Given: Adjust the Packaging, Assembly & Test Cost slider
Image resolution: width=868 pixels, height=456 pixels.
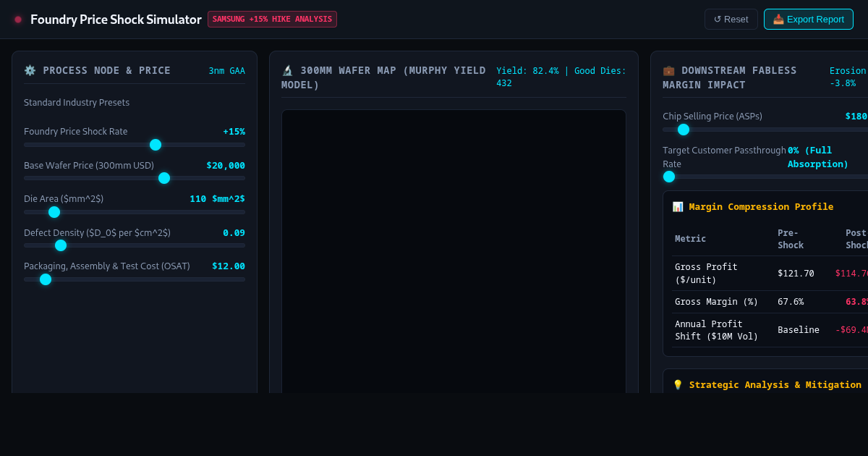Looking at the screenshot, I should click(135, 279).
